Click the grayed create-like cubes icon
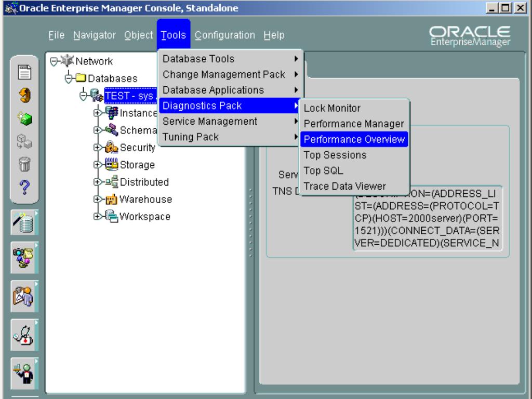The height and width of the screenshot is (399, 532). click(x=24, y=142)
